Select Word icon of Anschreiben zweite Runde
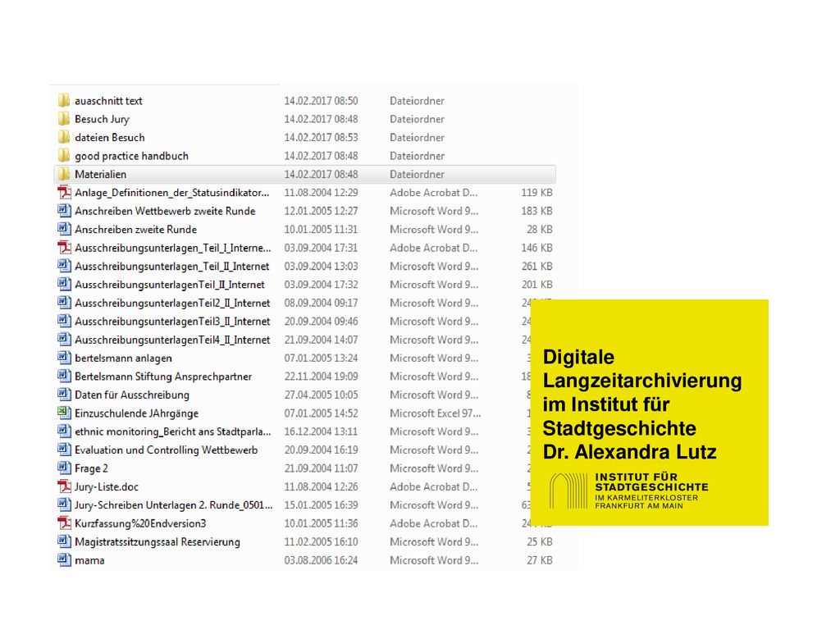The image size is (840, 630). tap(64, 230)
